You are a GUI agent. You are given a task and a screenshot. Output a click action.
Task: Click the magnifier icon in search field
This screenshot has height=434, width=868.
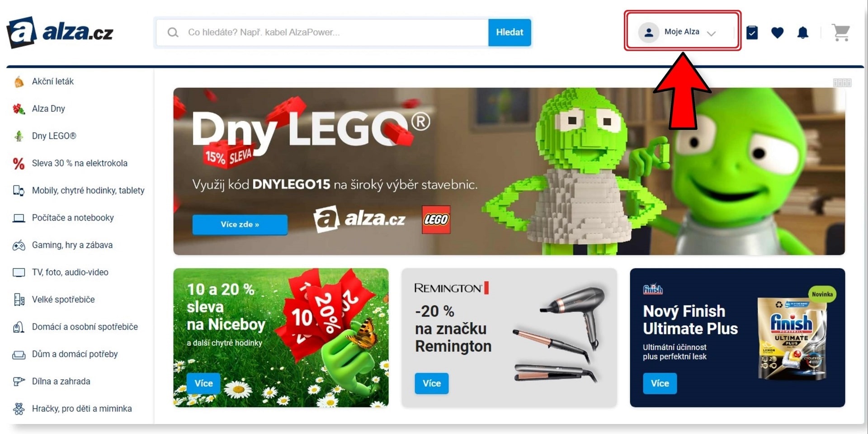point(173,33)
